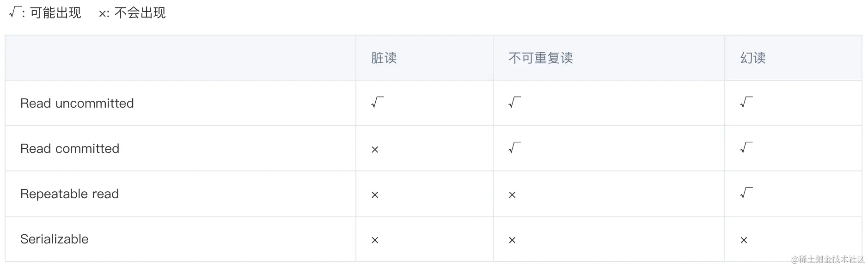Select the Read uncommitted row label
The width and height of the screenshot is (868, 267).
[77, 103]
